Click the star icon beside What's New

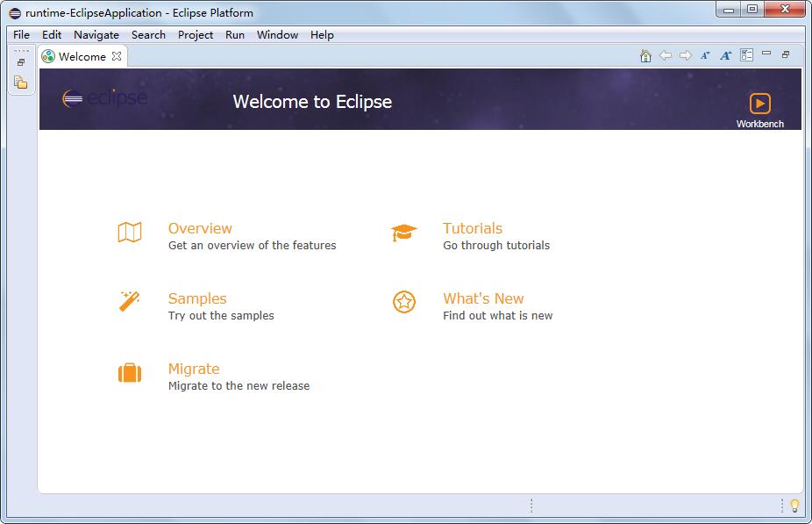(404, 302)
